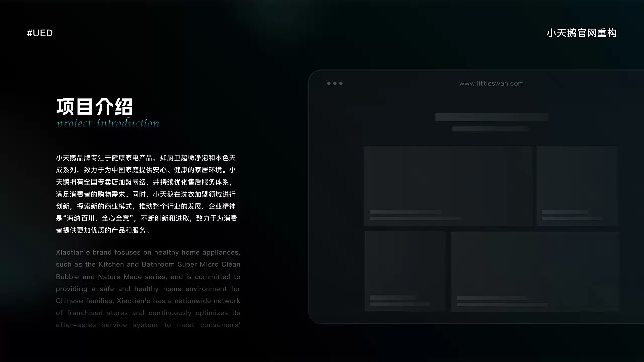Viewport: 644px width, 362px height.
Task: Click "Xiaotian'e brand focuses on healthy home appliances,"
Action: [148, 252]
